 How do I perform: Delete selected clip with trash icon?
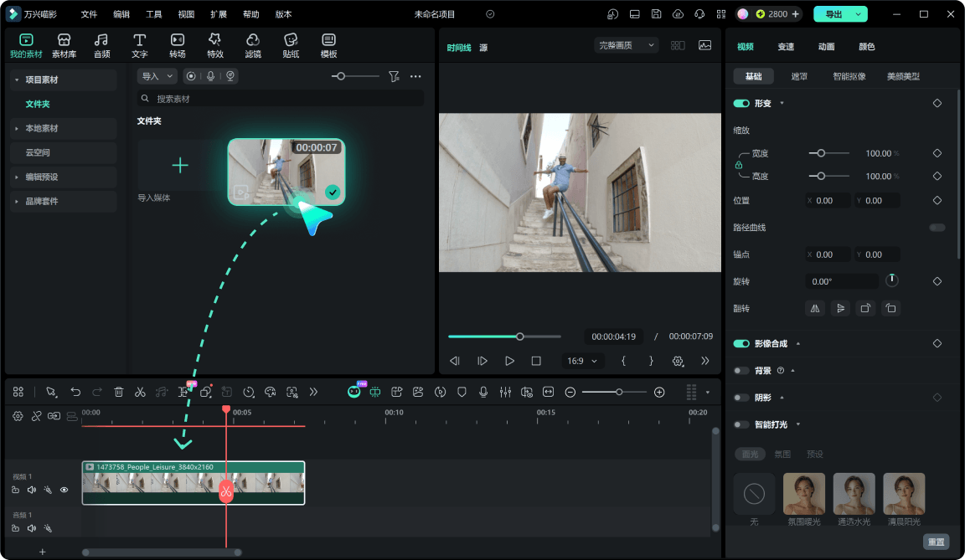tap(119, 393)
